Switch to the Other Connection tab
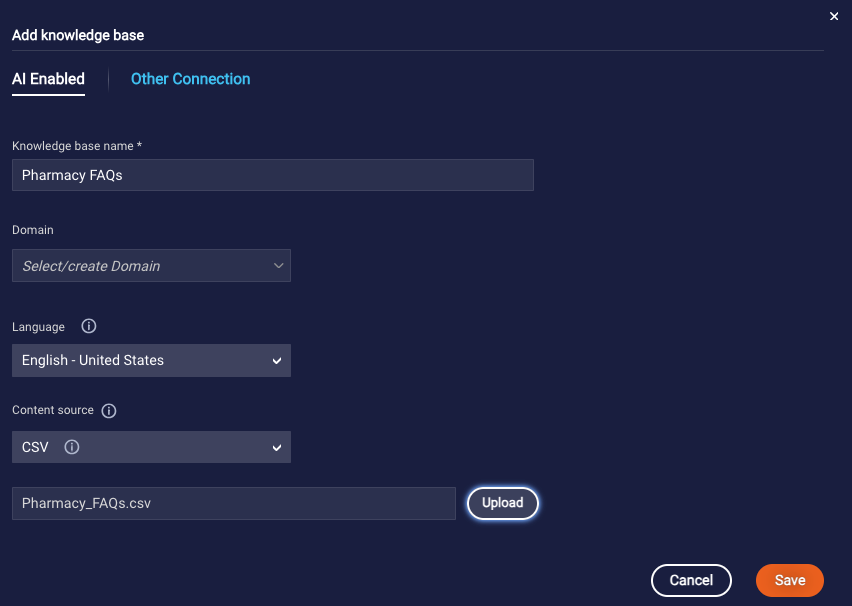The height and width of the screenshot is (606, 852). pyautogui.click(x=191, y=79)
